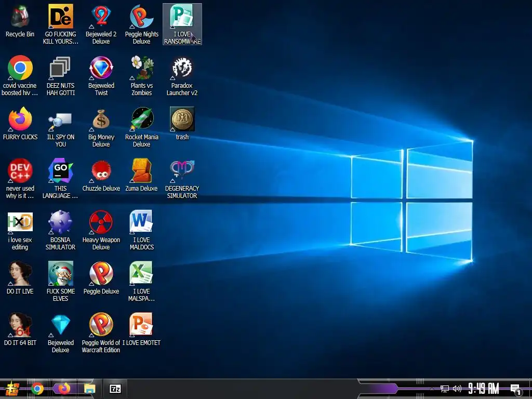
Task: Open the network status tray icon
Action: coord(445,389)
